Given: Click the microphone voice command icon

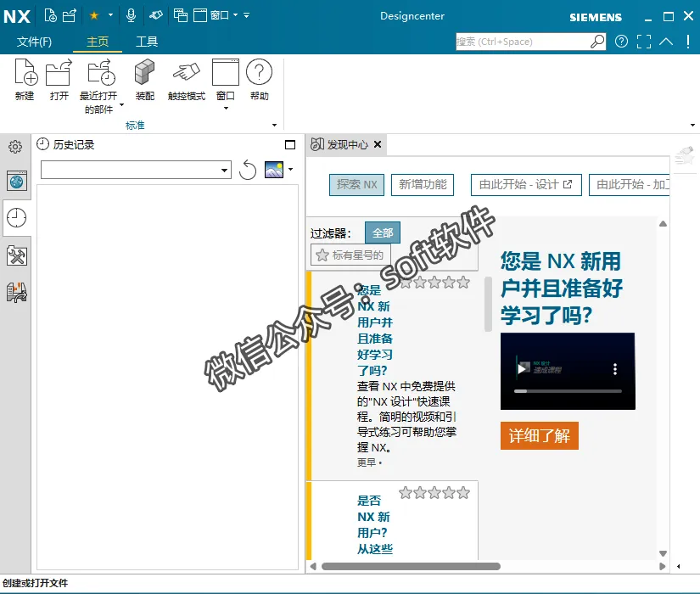Looking at the screenshot, I should (131, 15).
